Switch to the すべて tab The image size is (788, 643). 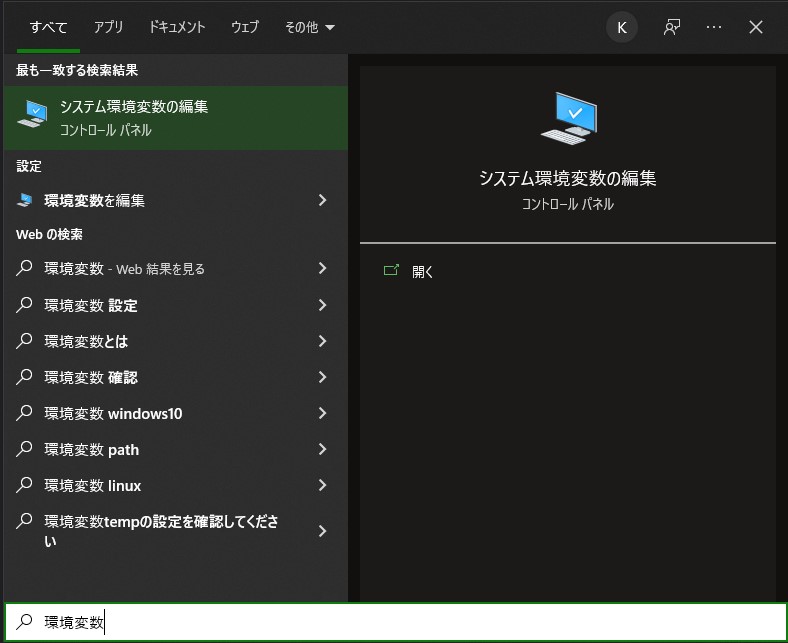48,27
